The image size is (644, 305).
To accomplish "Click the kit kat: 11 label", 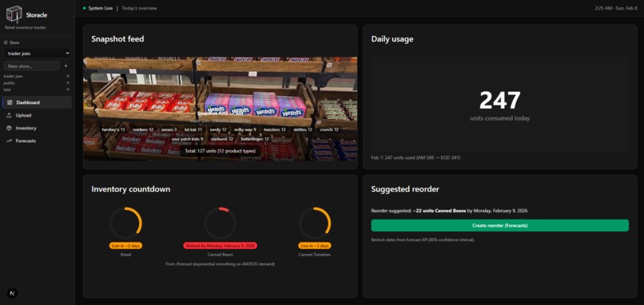I will tap(193, 129).
